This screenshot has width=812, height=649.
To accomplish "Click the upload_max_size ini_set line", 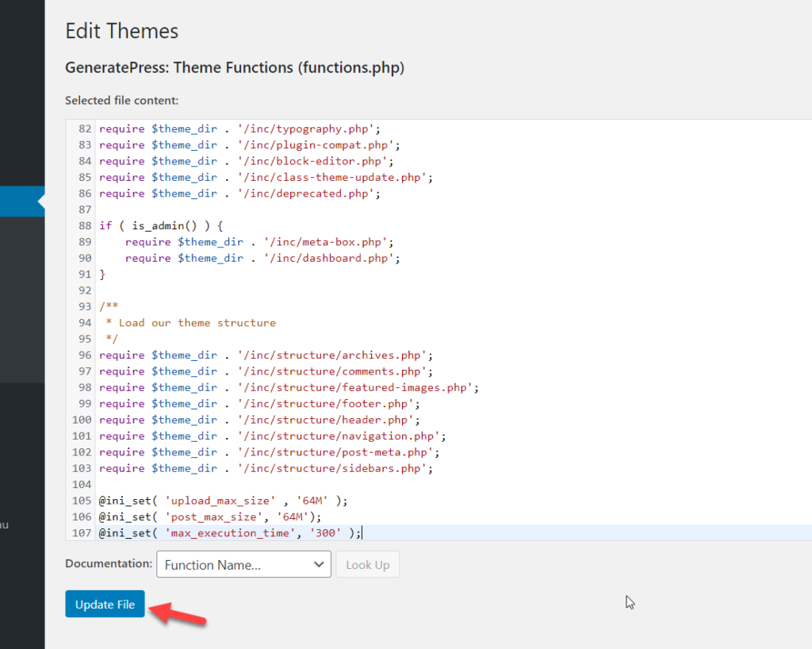I will [x=223, y=501].
